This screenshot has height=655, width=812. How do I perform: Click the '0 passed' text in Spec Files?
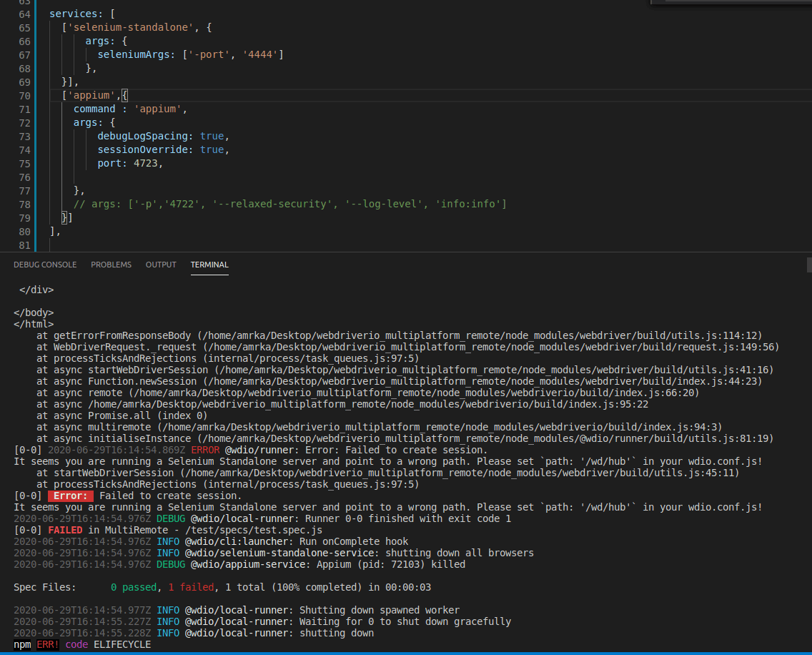(134, 587)
